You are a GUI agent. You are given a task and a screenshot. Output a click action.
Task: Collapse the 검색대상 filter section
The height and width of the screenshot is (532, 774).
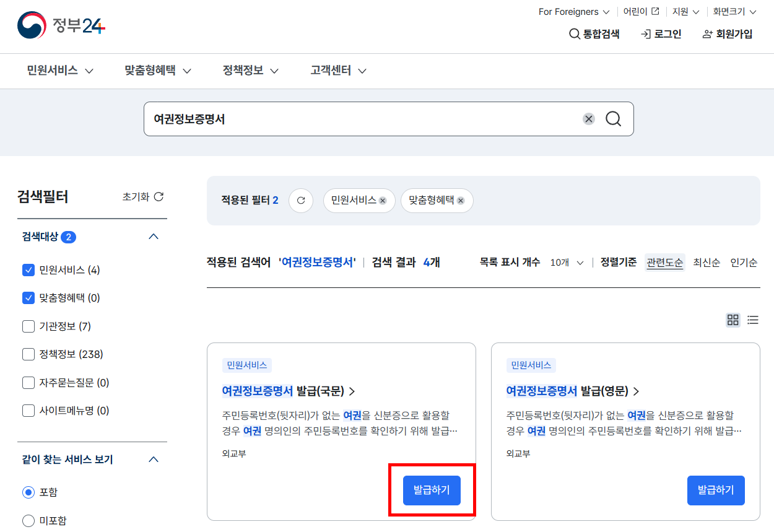click(154, 237)
